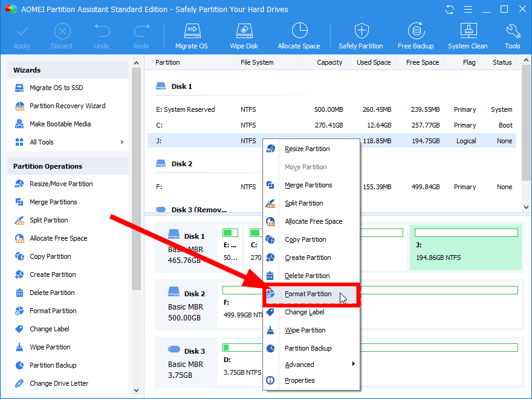This screenshot has width=532, height=399.
Task: Select the E: System Reserved partition row
Action: point(332,109)
